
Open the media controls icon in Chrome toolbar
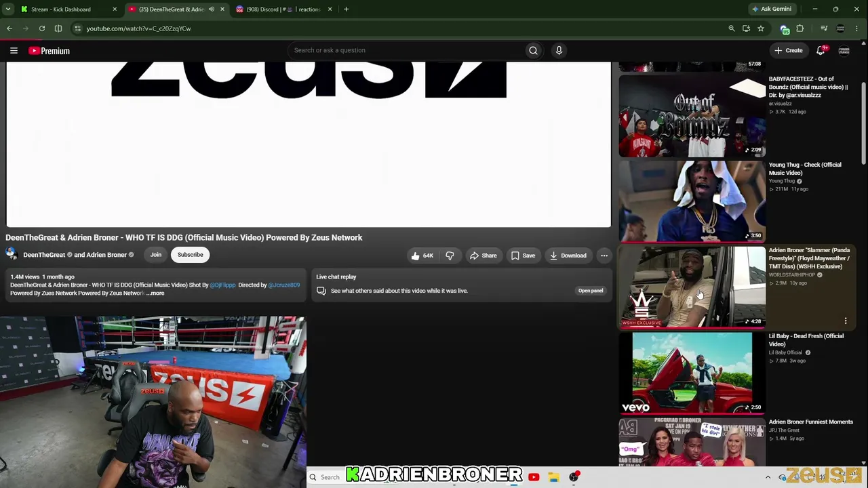pyautogui.click(x=824, y=28)
